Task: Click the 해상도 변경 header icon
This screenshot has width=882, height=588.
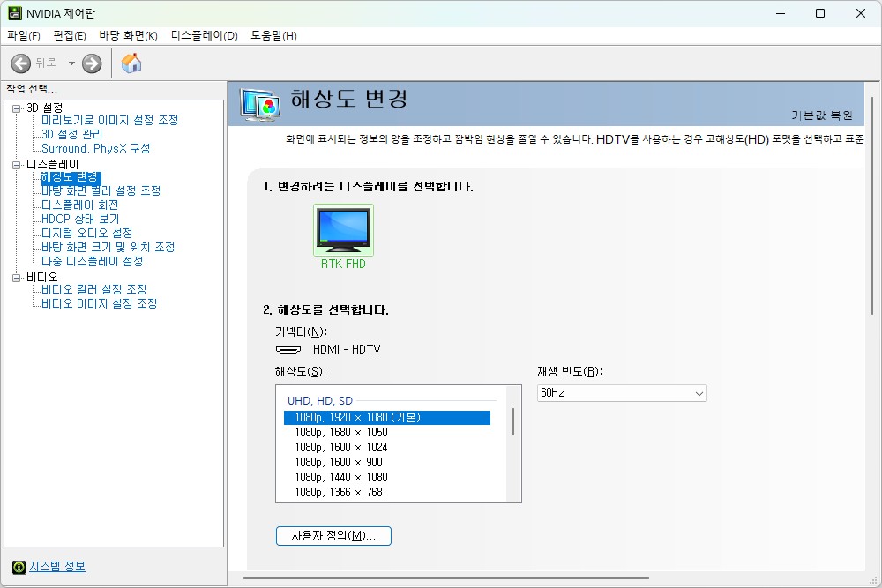Action: coord(259,104)
